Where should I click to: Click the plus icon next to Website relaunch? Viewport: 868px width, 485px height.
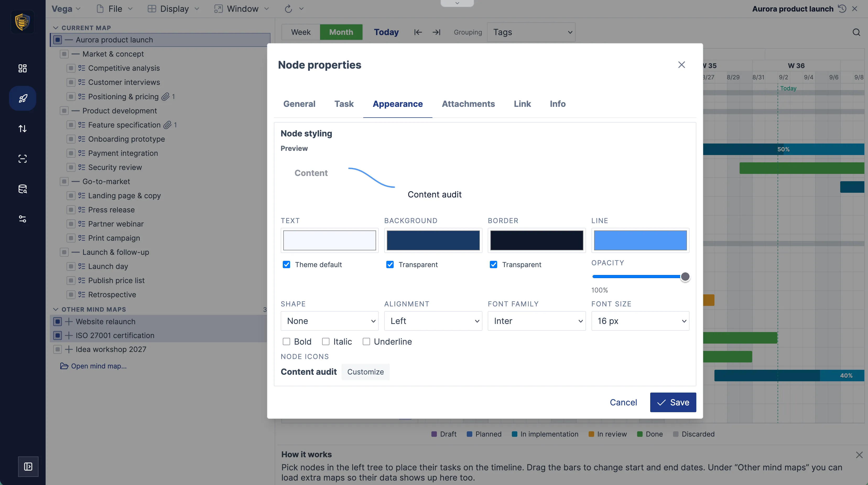[x=69, y=322]
